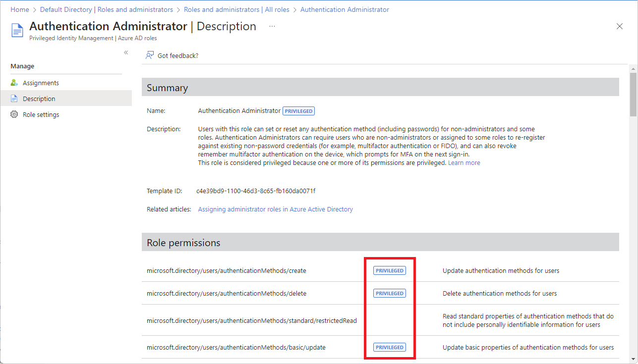Select Description in the Manage menu

39,99
